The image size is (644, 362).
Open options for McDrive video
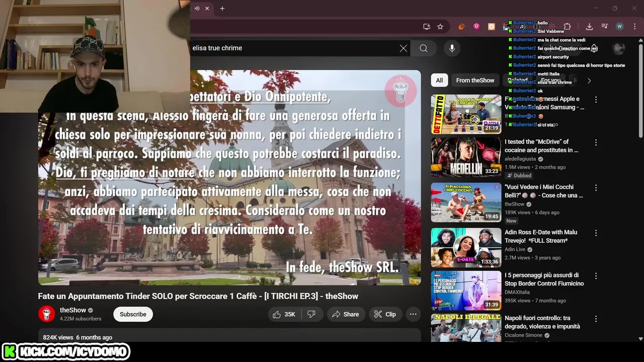(596, 143)
